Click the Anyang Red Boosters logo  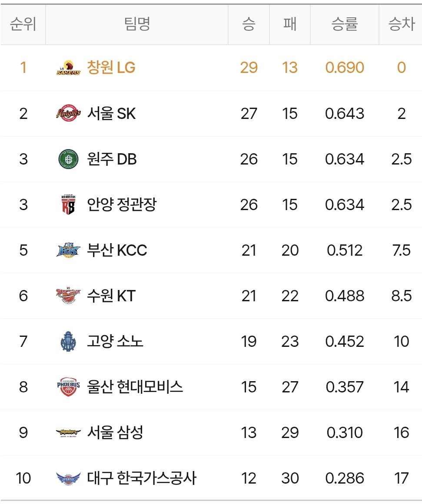68,205
